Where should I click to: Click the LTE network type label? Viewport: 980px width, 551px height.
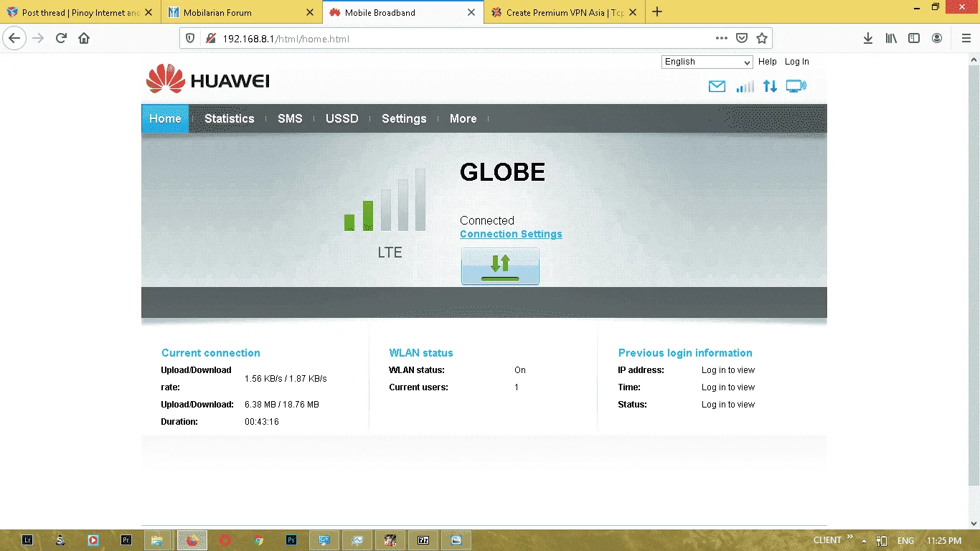(390, 253)
